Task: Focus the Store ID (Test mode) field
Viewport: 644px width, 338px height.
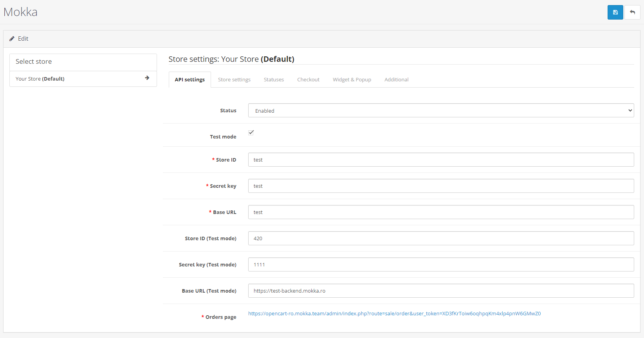Action: tap(441, 238)
